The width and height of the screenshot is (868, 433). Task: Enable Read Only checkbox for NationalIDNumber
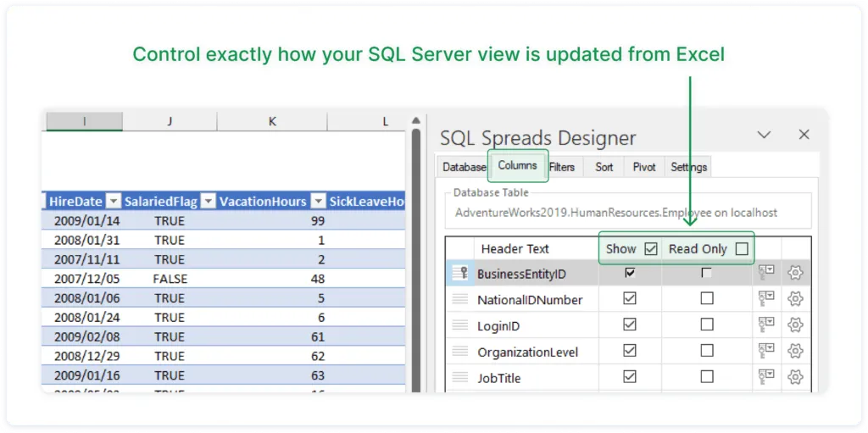point(707,299)
